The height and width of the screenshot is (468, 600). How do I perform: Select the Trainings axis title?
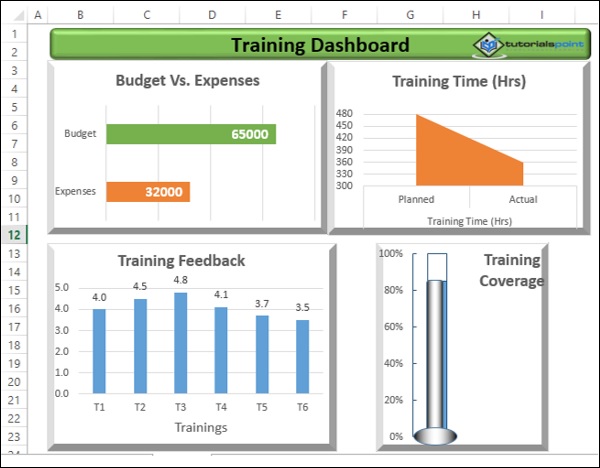tap(200, 427)
